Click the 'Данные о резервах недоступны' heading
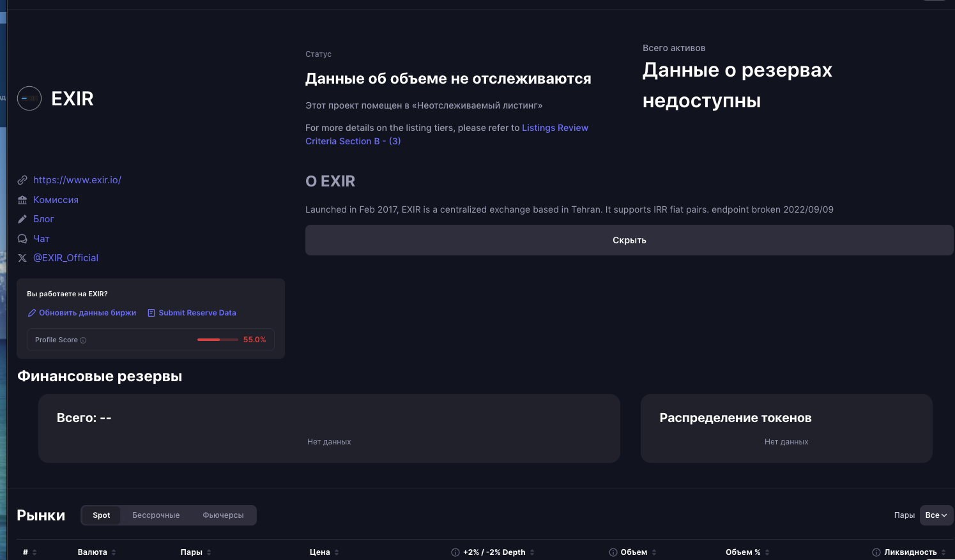 point(737,85)
